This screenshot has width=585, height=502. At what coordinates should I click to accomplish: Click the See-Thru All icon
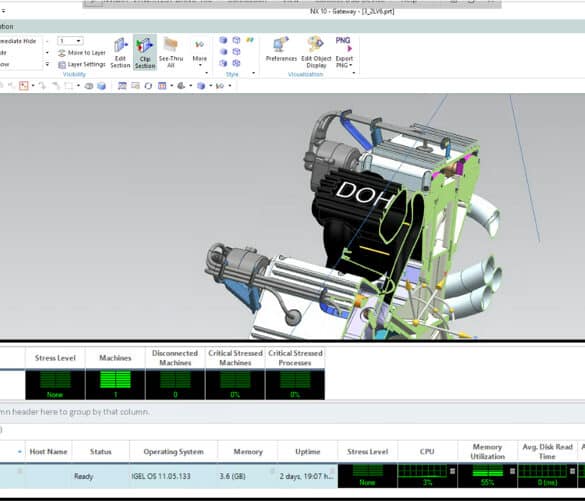pos(171,53)
